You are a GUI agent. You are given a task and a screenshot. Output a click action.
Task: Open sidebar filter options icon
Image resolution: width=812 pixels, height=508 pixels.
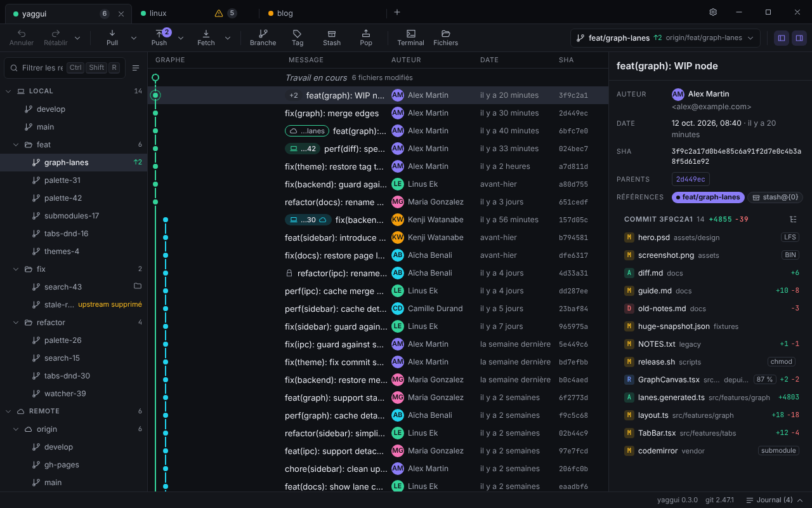click(x=136, y=68)
